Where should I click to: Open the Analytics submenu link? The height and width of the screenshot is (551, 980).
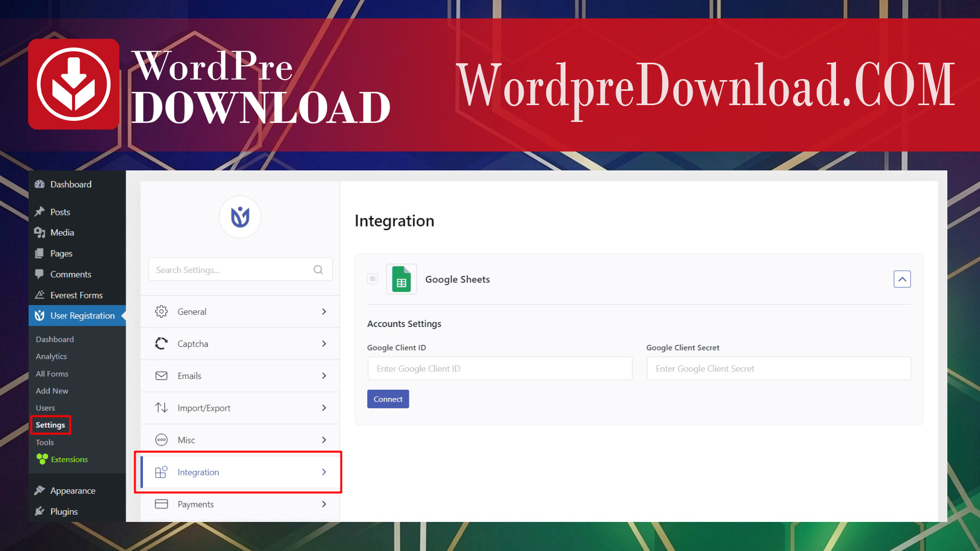pyautogui.click(x=51, y=356)
